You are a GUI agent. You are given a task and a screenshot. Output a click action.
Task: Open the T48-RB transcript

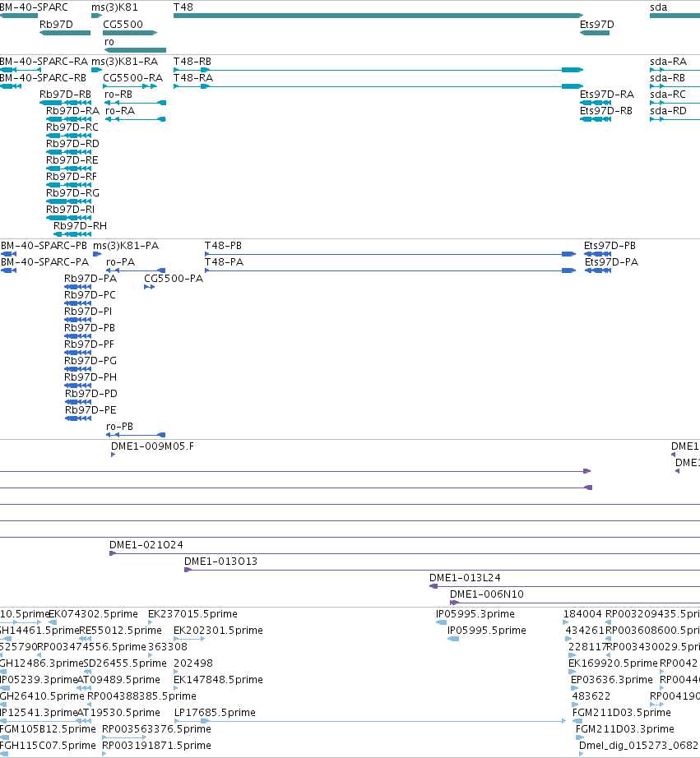pyautogui.click(x=192, y=62)
